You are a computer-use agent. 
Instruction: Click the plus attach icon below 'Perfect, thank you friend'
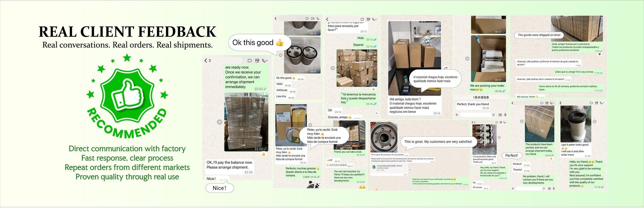457,115
